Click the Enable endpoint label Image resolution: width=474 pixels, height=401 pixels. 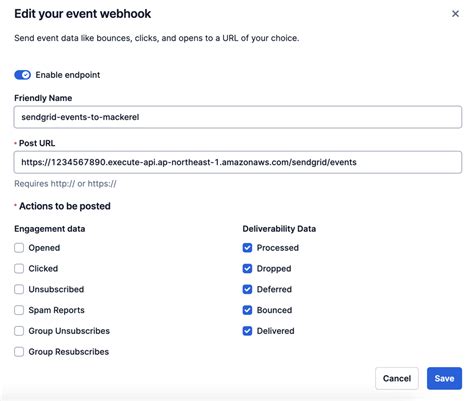68,75
